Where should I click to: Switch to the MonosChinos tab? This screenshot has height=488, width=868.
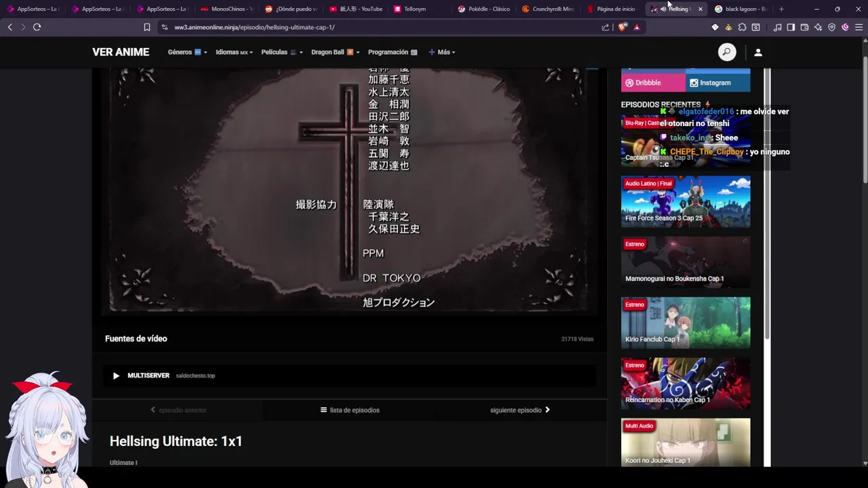226,9
